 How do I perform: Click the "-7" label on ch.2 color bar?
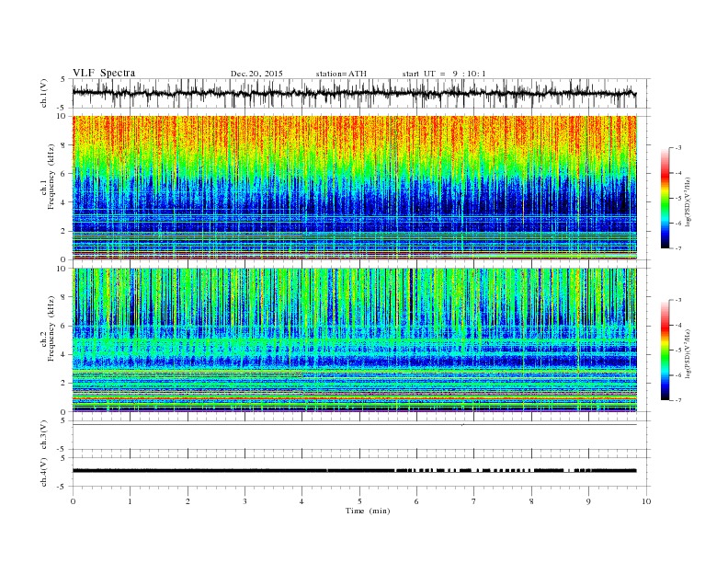click(x=678, y=400)
